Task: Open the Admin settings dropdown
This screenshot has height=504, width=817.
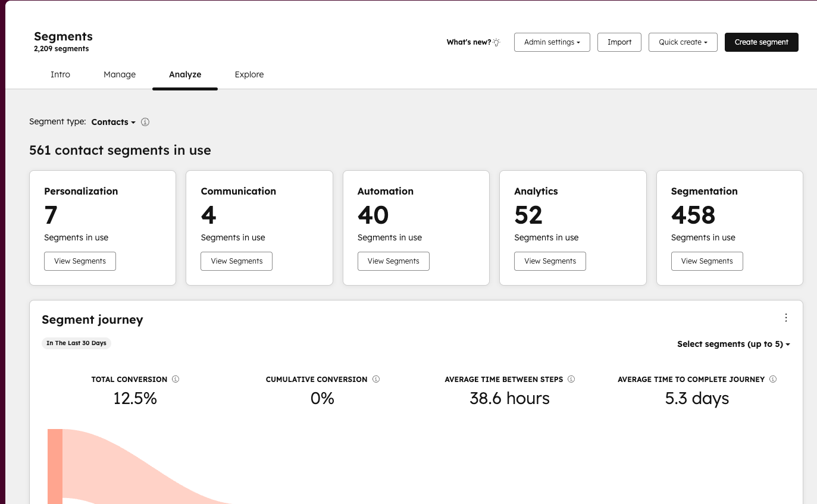Action: point(552,42)
